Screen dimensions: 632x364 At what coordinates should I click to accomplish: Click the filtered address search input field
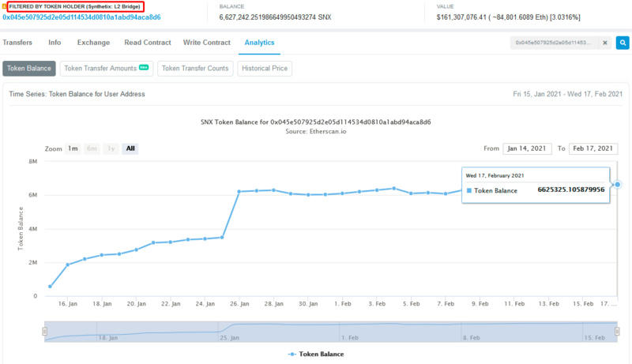click(553, 43)
